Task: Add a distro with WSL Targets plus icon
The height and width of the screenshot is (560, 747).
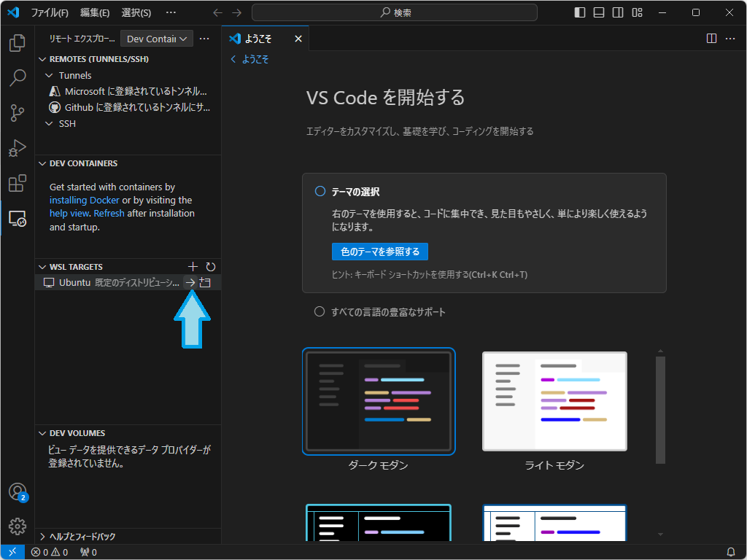Action: 193,267
